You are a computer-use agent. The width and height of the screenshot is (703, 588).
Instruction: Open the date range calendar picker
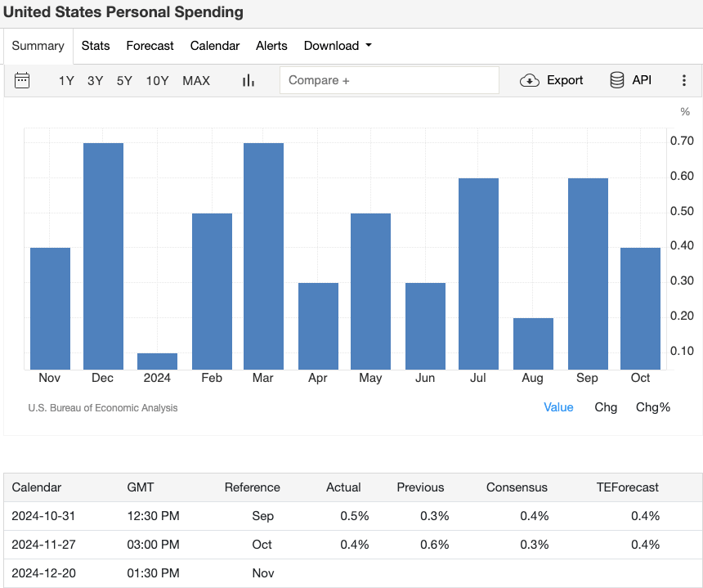coord(22,80)
